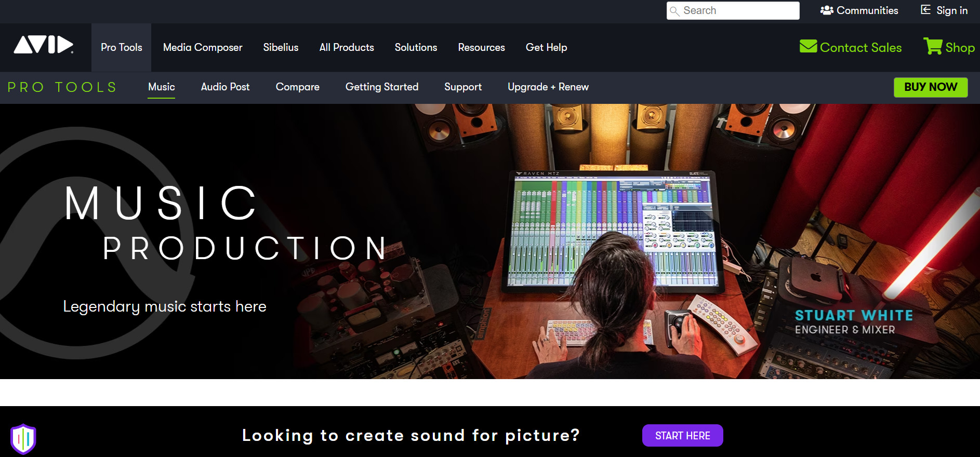Expand the Solutions menu
The height and width of the screenshot is (457, 980).
point(416,47)
